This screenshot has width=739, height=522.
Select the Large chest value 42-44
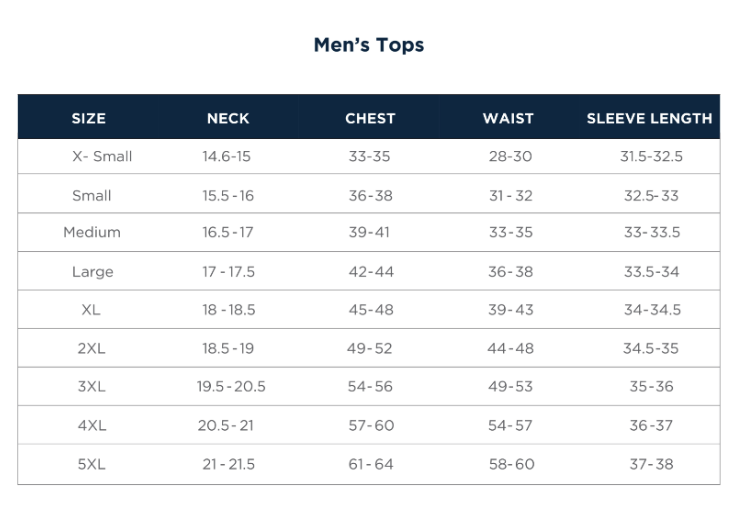click(371, 272)
